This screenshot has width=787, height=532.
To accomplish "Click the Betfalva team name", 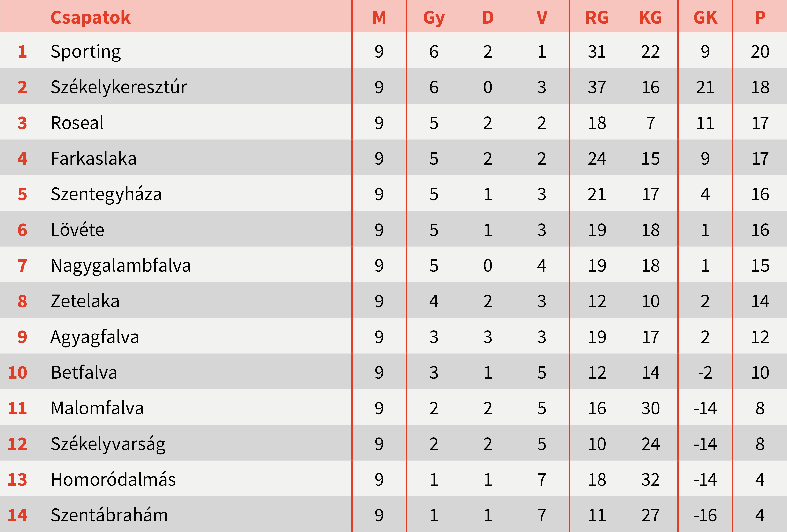I will (x=84, y=373).
